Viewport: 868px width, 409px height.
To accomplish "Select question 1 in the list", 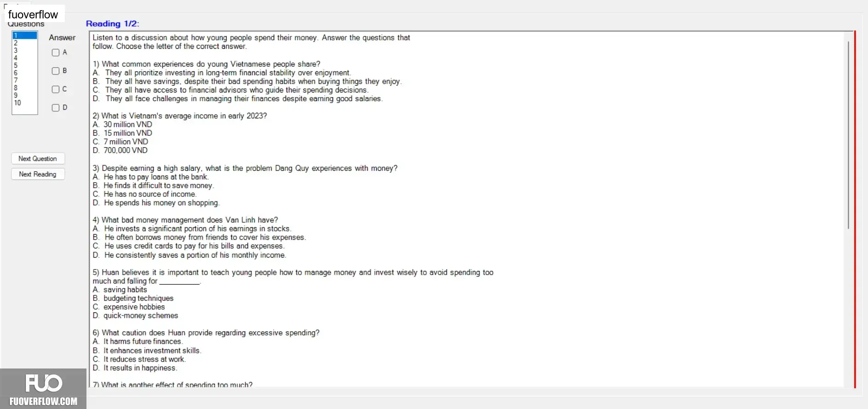I will point(25,35).
